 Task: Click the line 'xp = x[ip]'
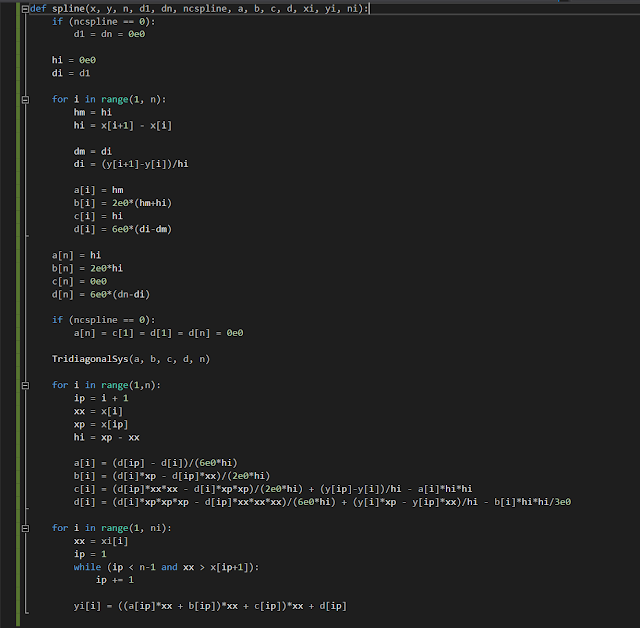[101, 424]
